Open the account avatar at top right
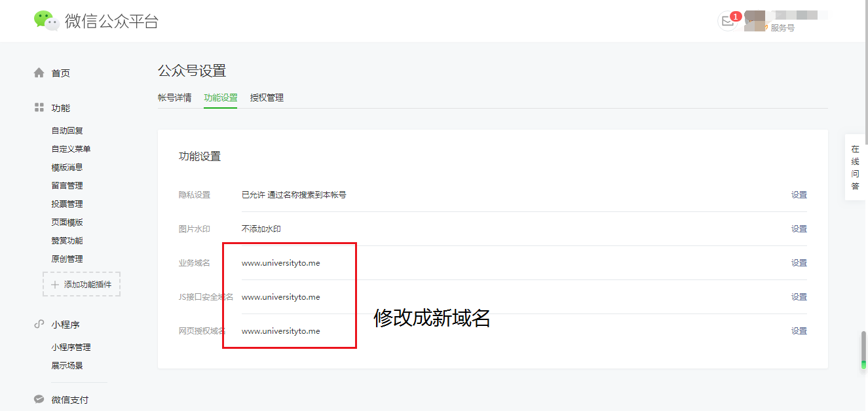868x411 pixels. pos(754,21)
